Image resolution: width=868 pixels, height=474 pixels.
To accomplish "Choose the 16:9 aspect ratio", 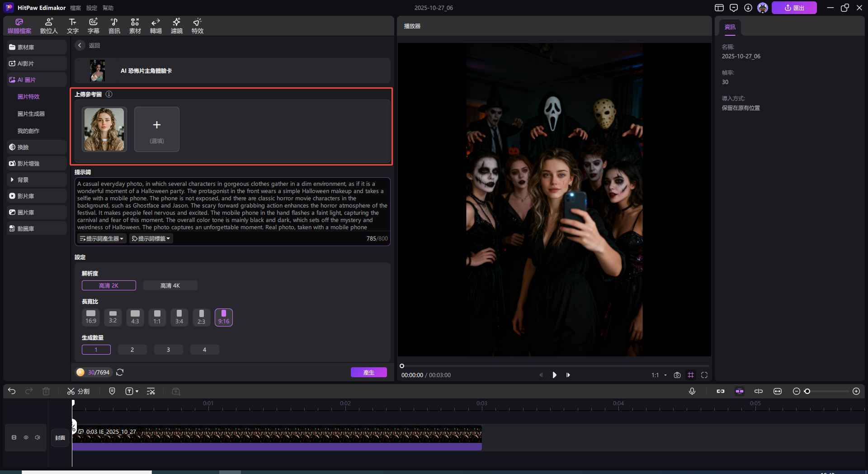I will [x=91, y=317].
